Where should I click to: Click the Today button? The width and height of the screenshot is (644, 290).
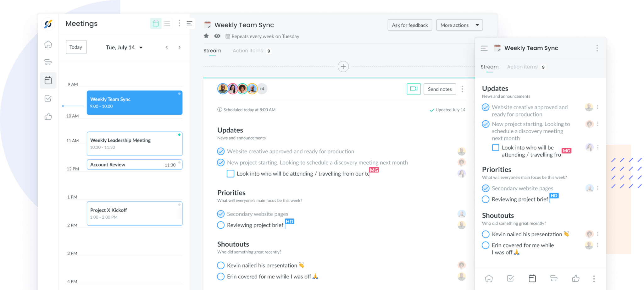(x=76, y=47)
